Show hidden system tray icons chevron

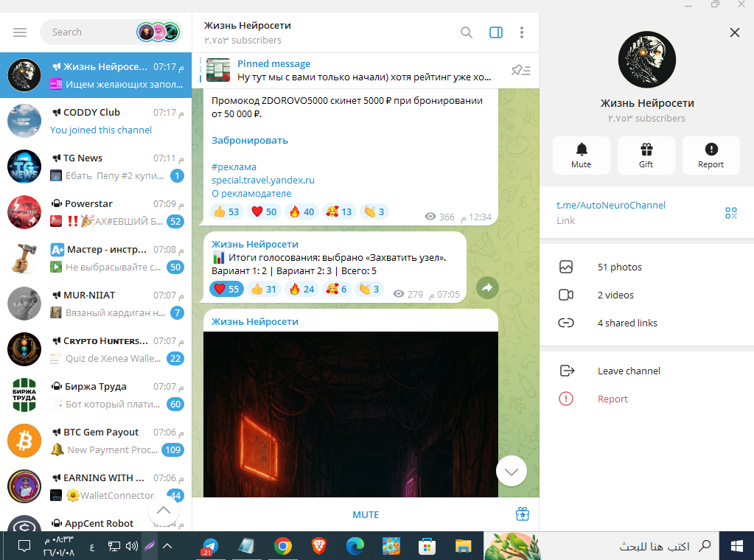tap(167, 546)
